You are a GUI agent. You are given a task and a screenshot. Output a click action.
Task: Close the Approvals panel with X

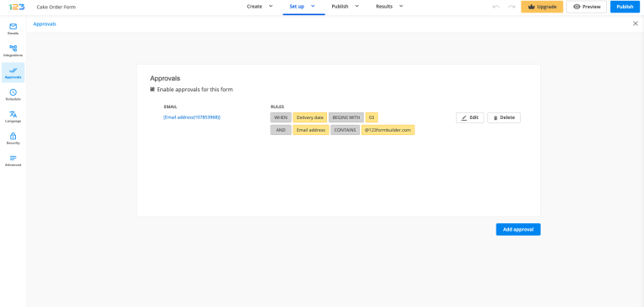[636, 23]
